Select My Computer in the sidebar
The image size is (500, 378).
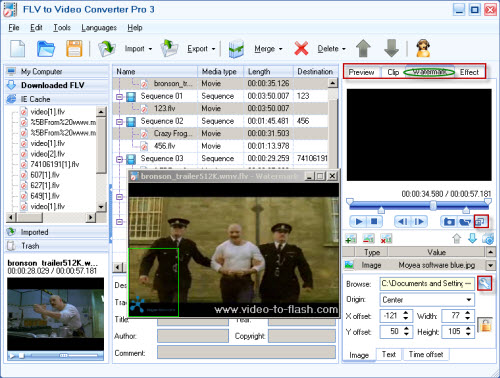(57, 71)
